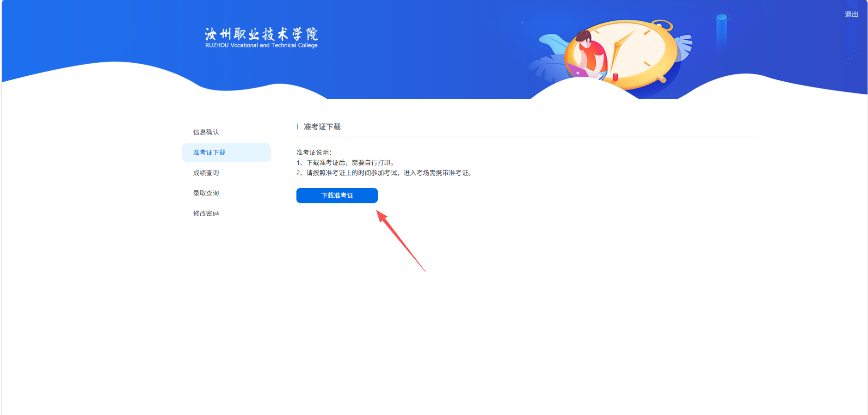Click the small red item below clock
Screen dimensions: 868x415
[x=616, y=77]
